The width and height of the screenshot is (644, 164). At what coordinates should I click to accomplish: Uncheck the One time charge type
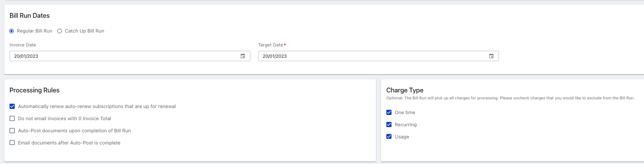click(x=389, y=112)
